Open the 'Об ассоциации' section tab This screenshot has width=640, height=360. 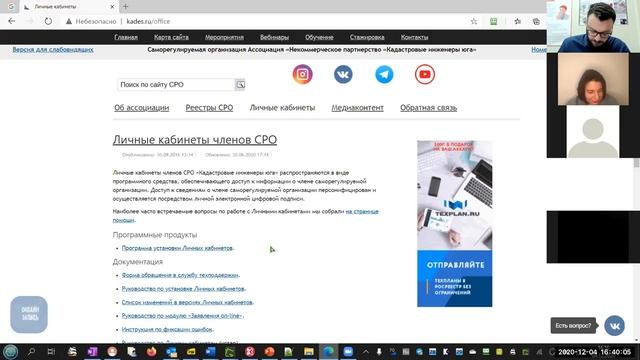142,108
